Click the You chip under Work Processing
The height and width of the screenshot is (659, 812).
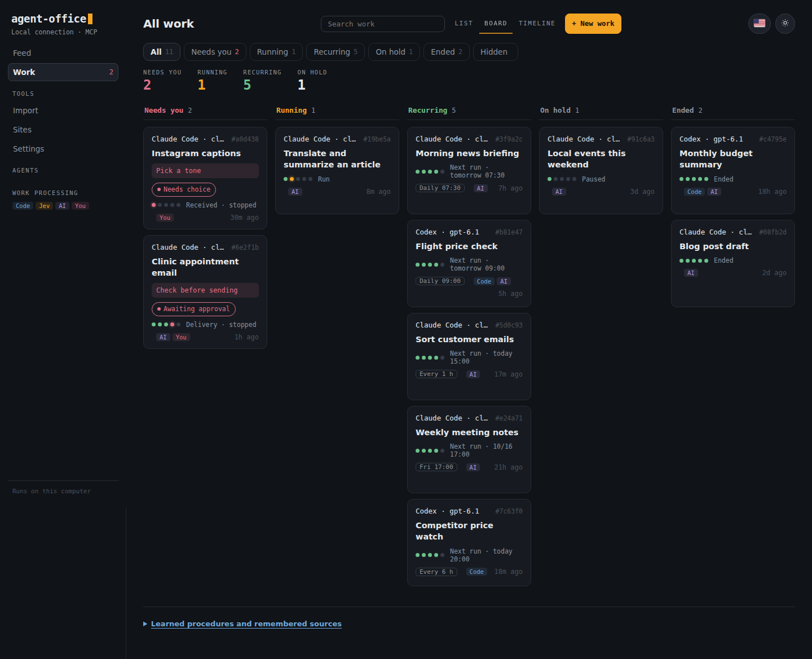click(81, 206)
